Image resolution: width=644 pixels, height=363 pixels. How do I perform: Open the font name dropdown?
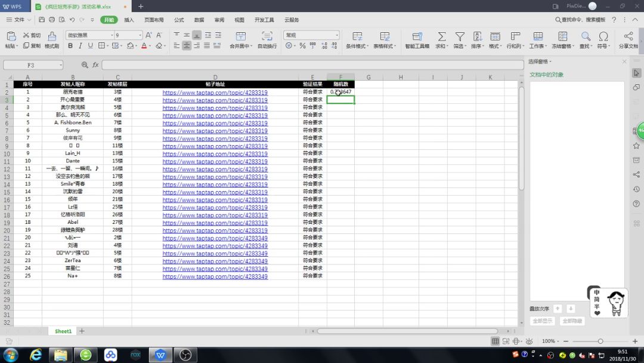[110, 35]
